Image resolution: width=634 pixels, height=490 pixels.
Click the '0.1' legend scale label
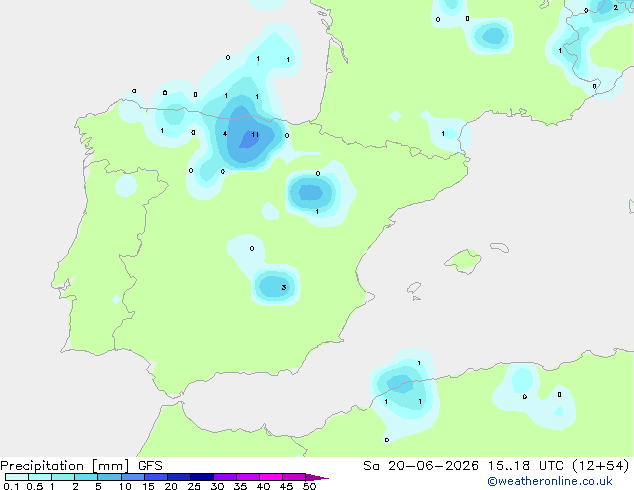click(11, 486)
